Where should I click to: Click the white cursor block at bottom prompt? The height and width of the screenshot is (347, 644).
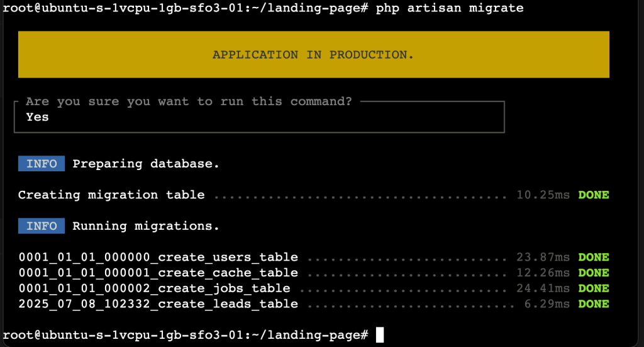379,334
